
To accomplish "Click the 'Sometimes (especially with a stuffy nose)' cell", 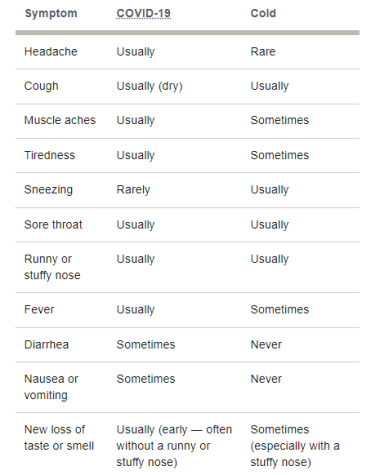I will [295, 446].
